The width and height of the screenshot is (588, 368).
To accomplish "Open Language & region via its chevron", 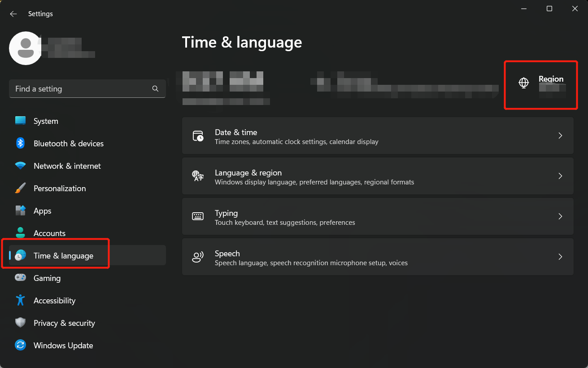I will (x=560, y=176).
